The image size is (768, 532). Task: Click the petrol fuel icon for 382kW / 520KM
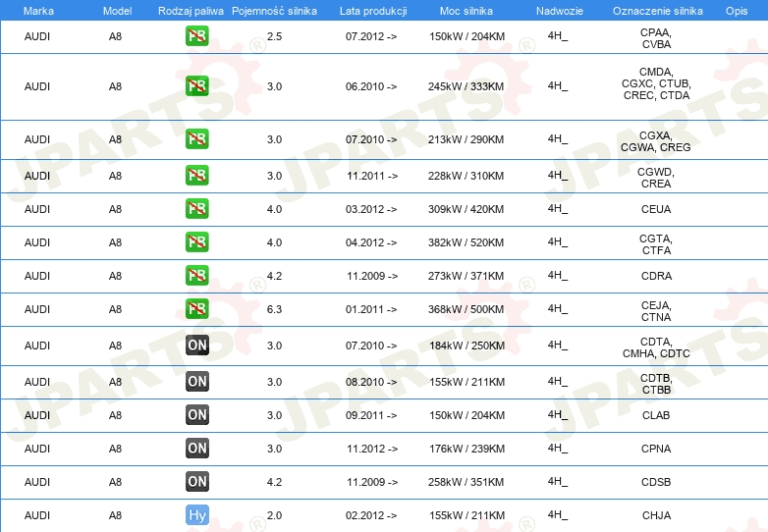point(196,242)
